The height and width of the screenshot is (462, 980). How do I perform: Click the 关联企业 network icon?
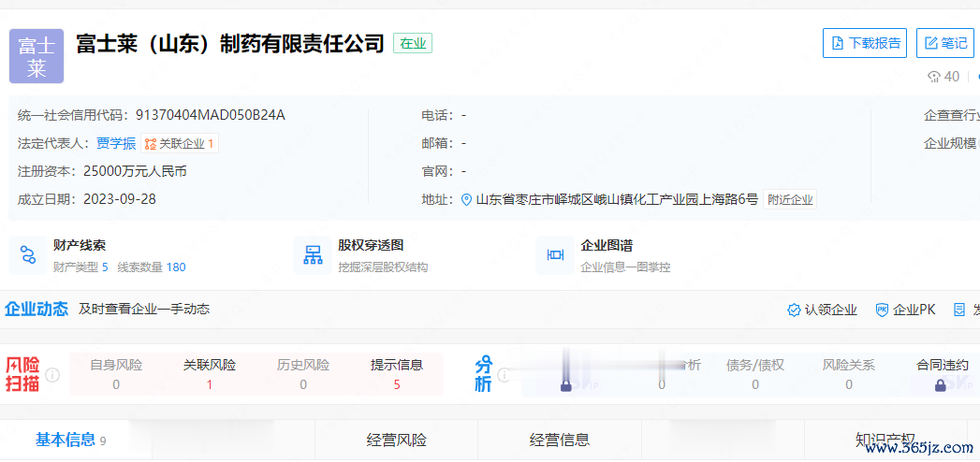click(x=150, y=144)
